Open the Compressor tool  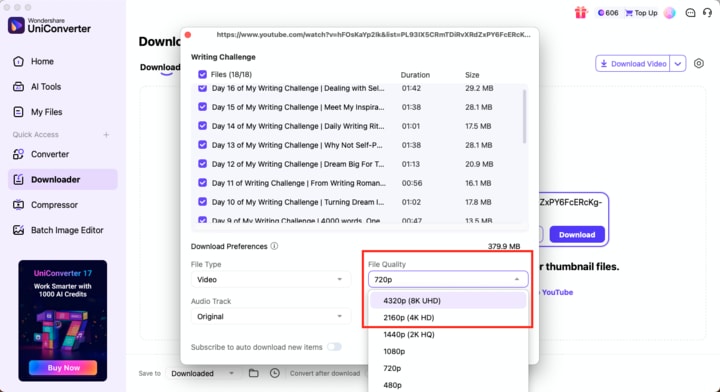[x=54, y=205]
